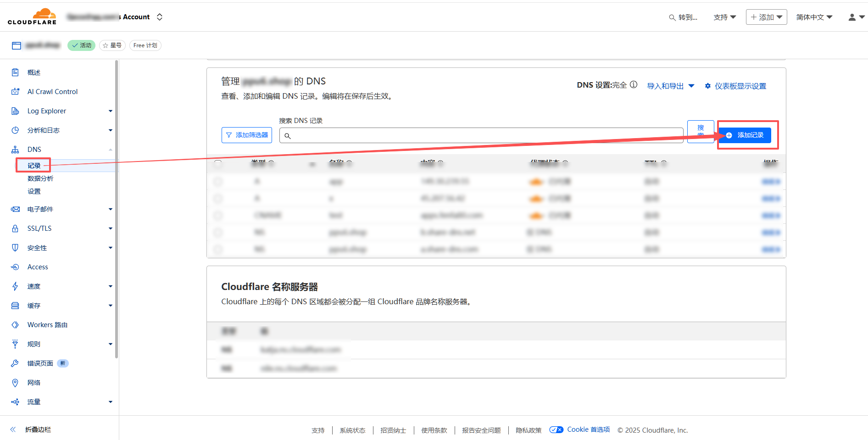Click the SSL/TLS padlock icon
868x440 pixels.
click(x=15, y=228)
